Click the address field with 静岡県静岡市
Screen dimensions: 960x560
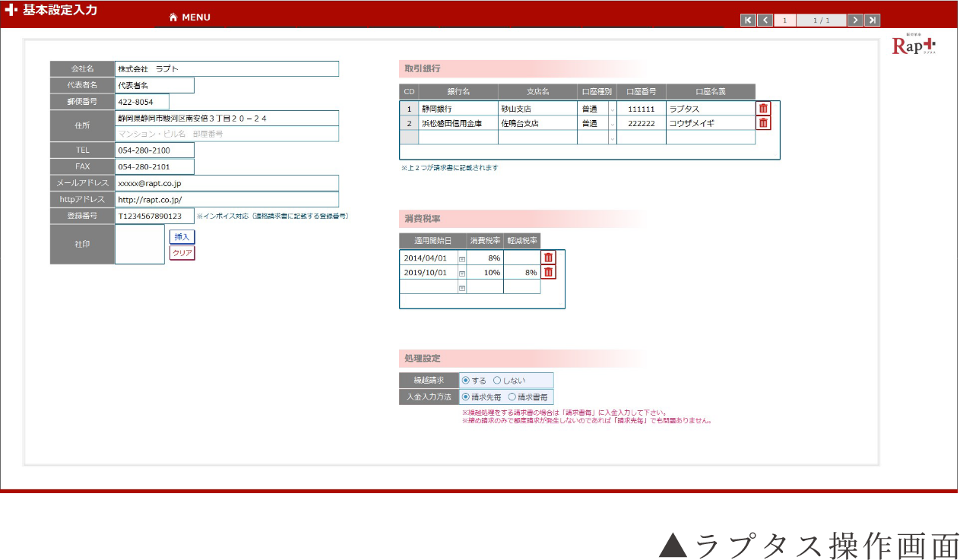(x=227, y=119)
